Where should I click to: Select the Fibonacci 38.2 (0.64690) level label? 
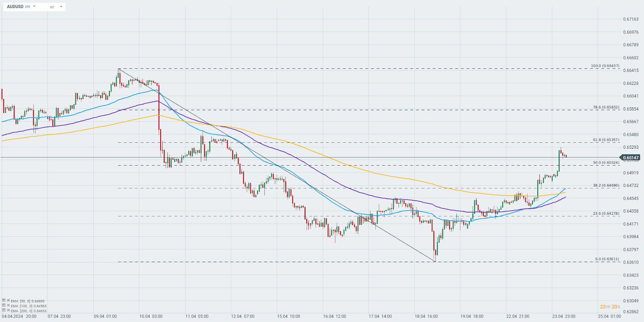(606, 186)
